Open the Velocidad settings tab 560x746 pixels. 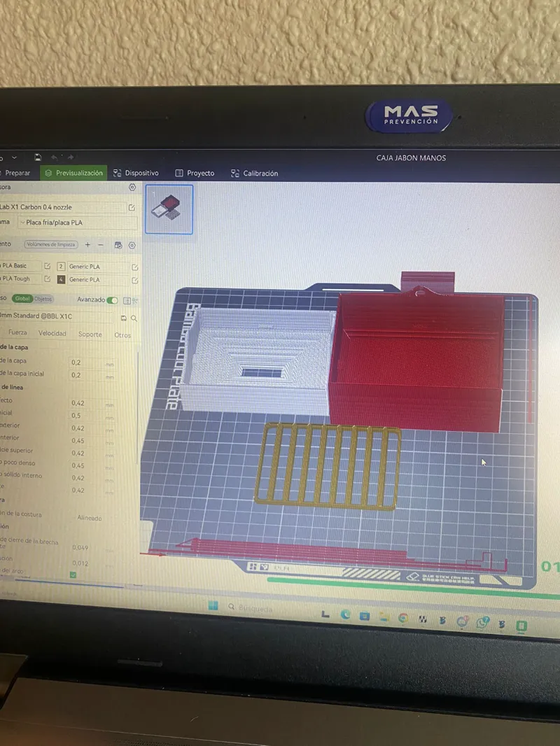pos(52,334)
